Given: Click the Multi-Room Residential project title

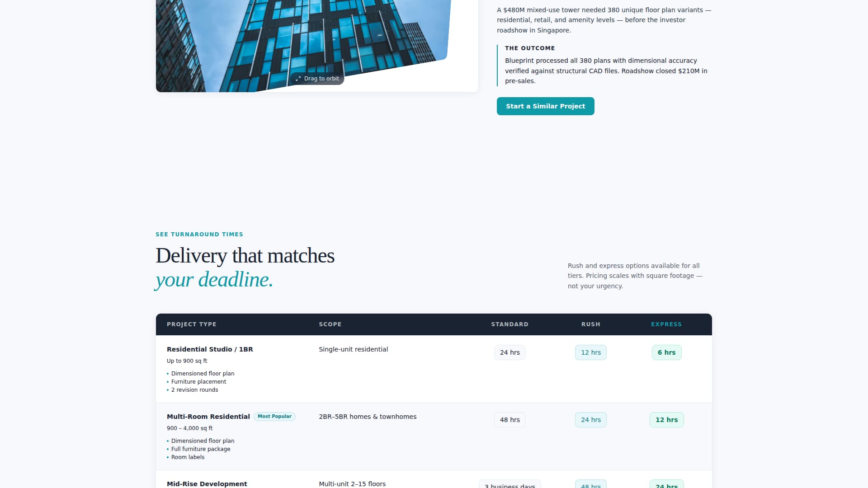Looking at the screenshot, I should (208, 416).
